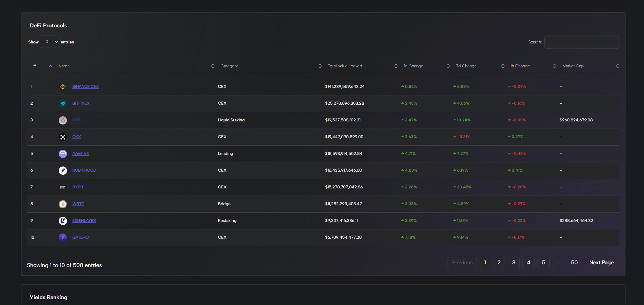Image resolution: width=644 pixels, height=305 pixels.
Task: Sort table by Market Cap column
Action: 573,66
